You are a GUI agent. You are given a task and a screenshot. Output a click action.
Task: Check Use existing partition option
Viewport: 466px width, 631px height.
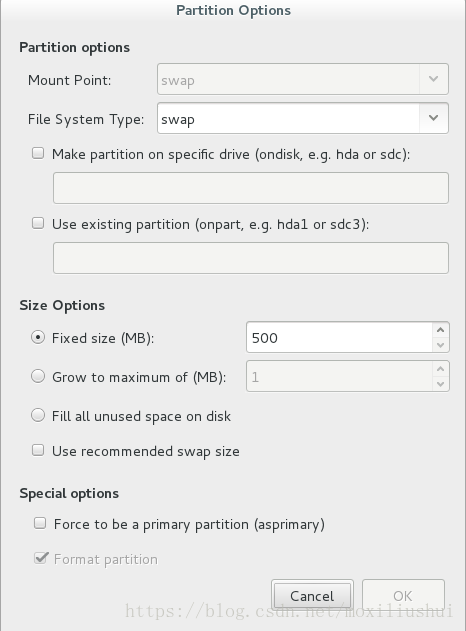(38, 223)
